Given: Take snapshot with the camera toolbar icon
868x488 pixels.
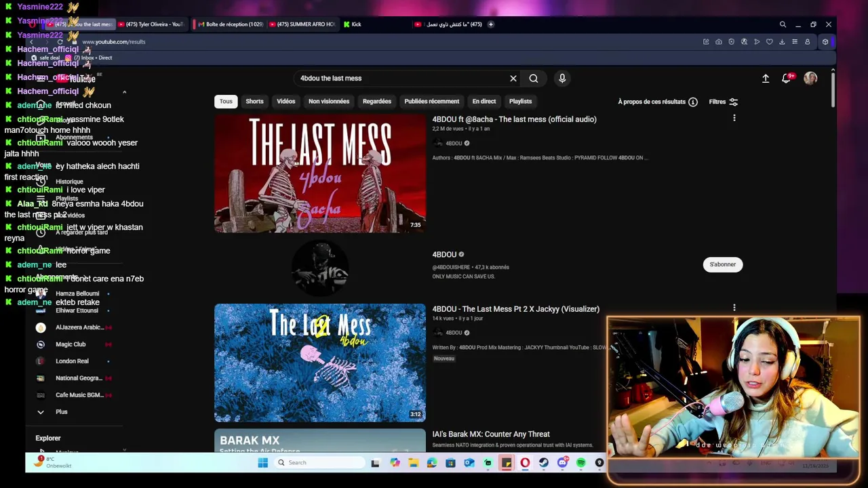Looking at the screenshot, I should tap(719, 42).
